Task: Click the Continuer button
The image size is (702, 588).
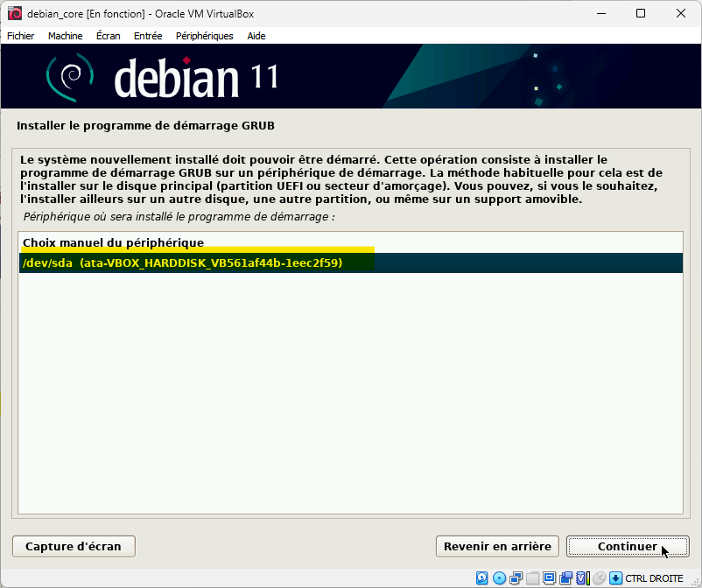Action: [x=628, y=546]
